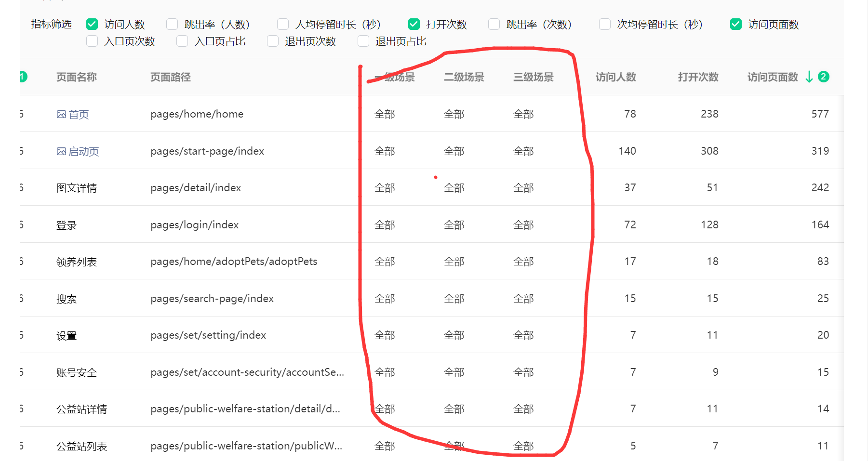Enable the 跳出率（人数）checkbox

click(172, 24)
